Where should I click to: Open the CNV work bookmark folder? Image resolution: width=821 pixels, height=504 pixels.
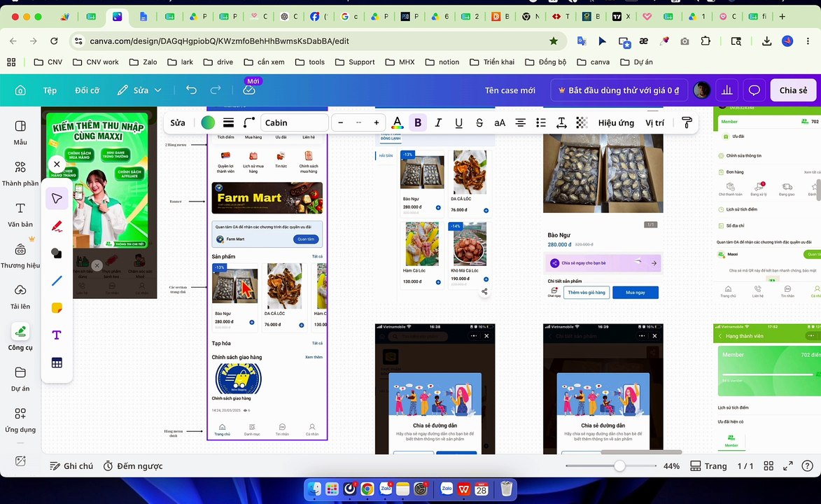(x=96, y=62)
